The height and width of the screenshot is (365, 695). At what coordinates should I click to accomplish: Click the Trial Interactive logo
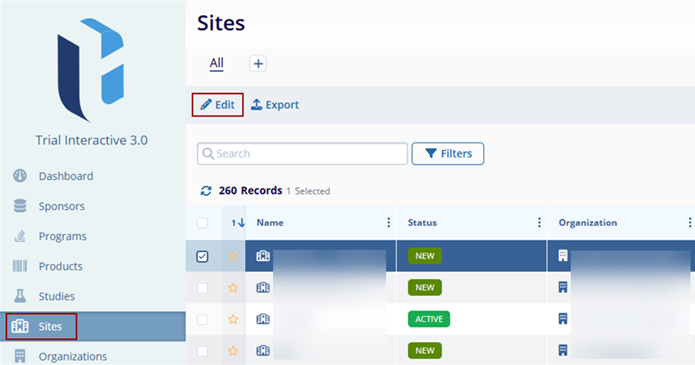point(91,70)
